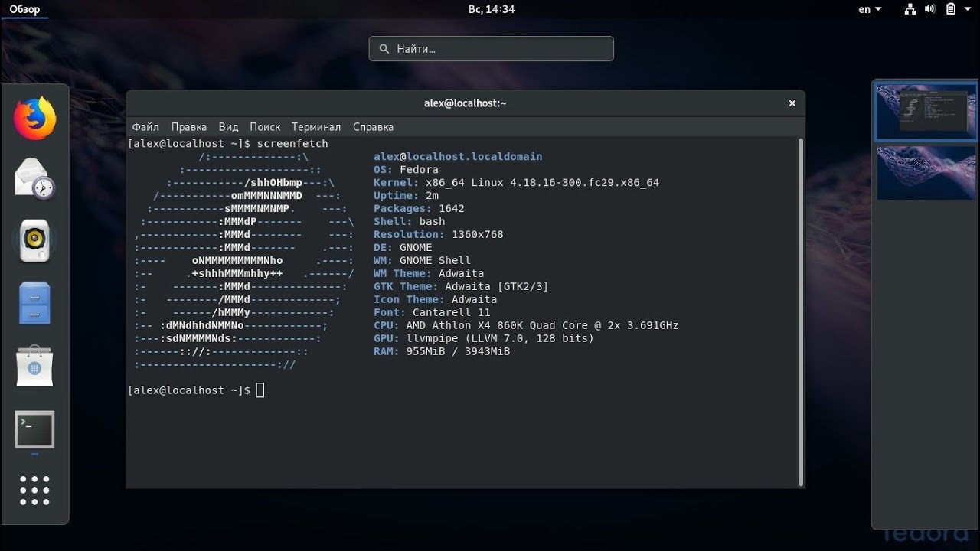Switch to the second empty workspace thumbnail
The image size is (980, 551).
click(927, 173)
